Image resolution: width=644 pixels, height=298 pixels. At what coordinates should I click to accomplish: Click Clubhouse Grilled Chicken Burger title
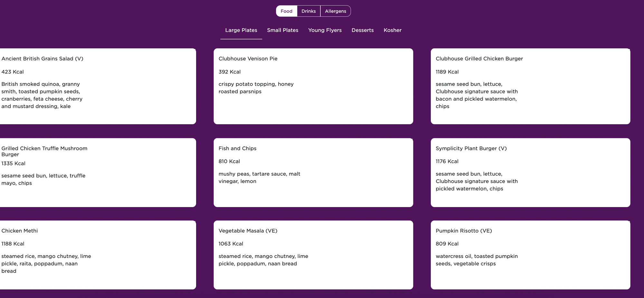479,59
